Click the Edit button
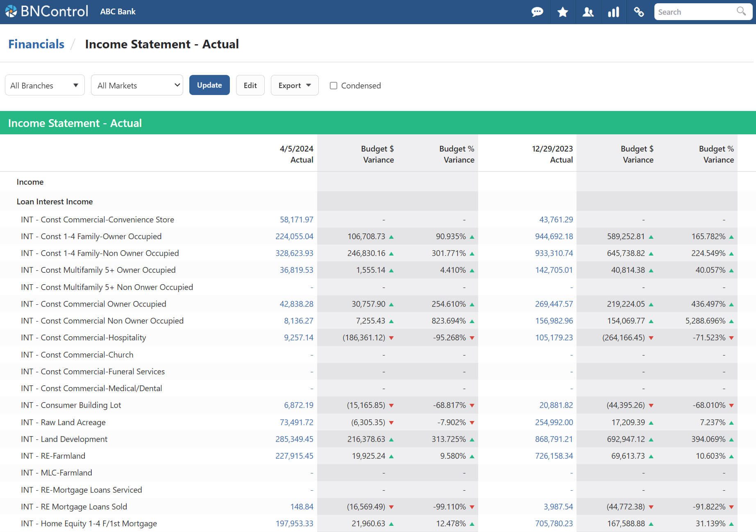Screen dimensions: 756x532 (x=250, y=85)
